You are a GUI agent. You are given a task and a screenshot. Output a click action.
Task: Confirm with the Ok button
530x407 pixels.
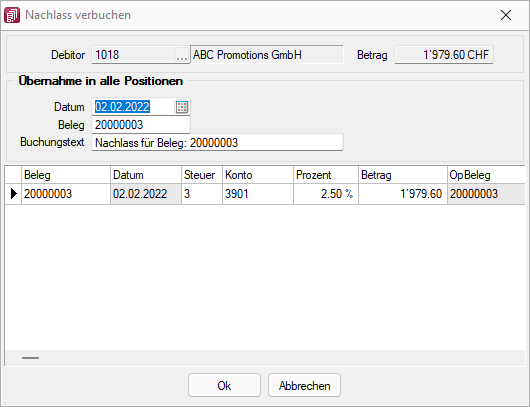(x=224, y=385)
